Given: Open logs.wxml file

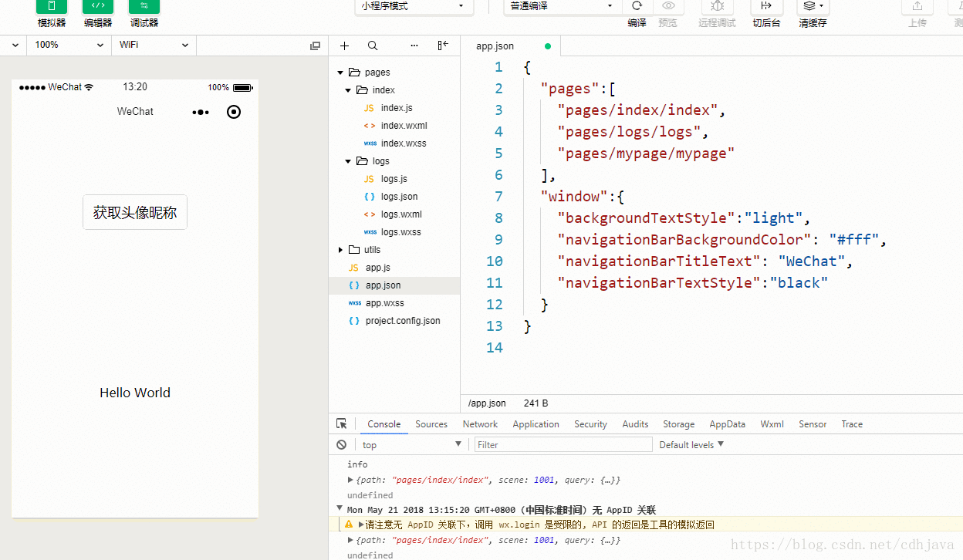Looking at the screenshot, I should click(x=401, y=214).
